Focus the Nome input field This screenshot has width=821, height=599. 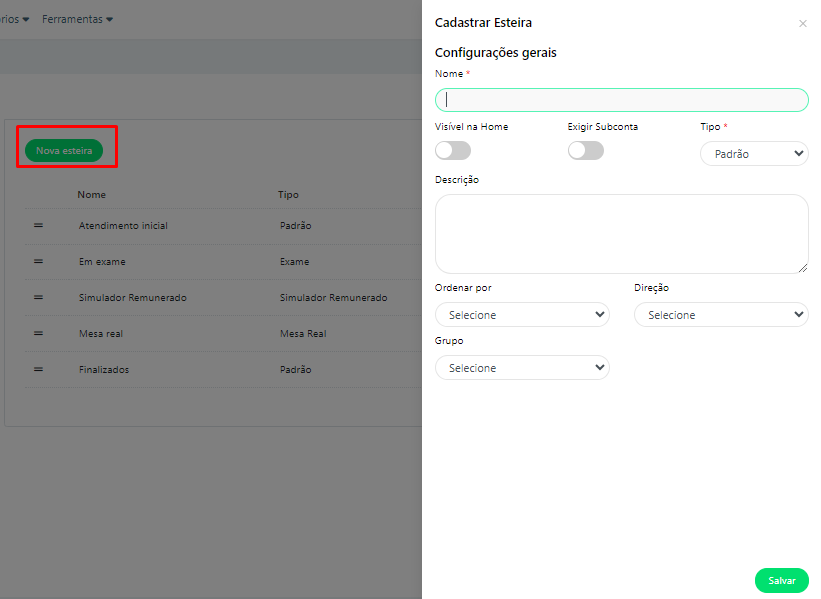[621, 100]
